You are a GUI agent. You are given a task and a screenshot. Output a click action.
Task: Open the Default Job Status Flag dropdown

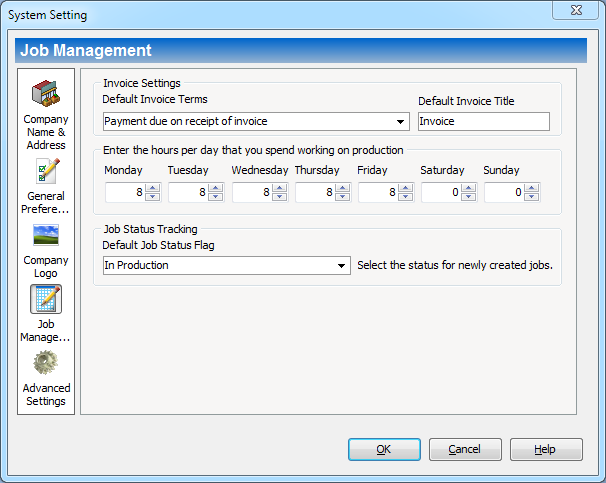tap(342, 266)
